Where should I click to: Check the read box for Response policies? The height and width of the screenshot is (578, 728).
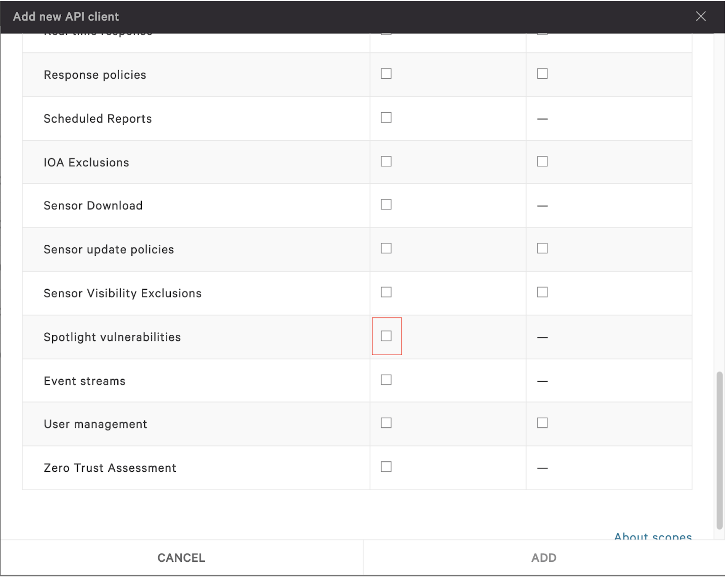[x=385, y=73]
